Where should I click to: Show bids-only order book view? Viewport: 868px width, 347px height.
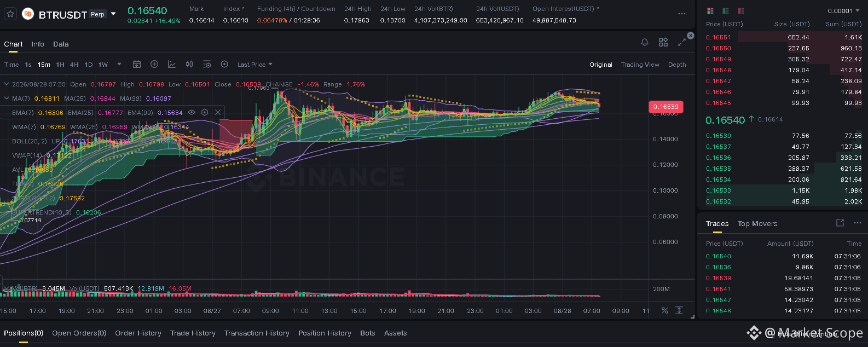[x=726, y=10]
